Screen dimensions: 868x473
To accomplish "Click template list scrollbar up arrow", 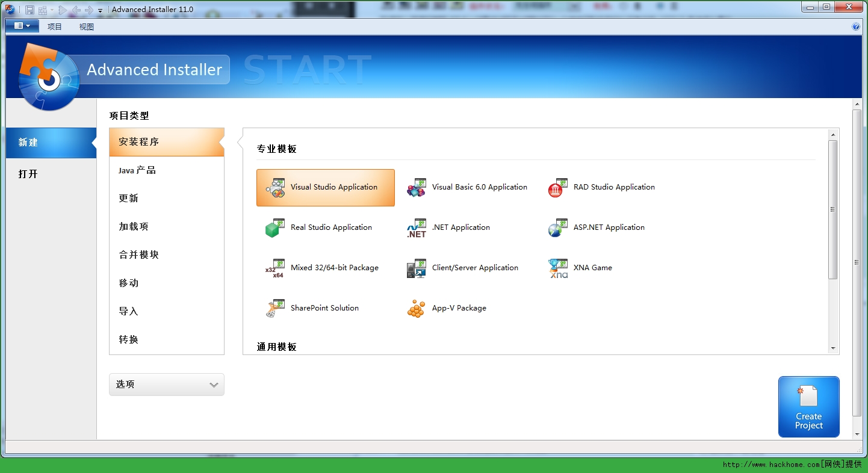I will click(x=833, y=134).
